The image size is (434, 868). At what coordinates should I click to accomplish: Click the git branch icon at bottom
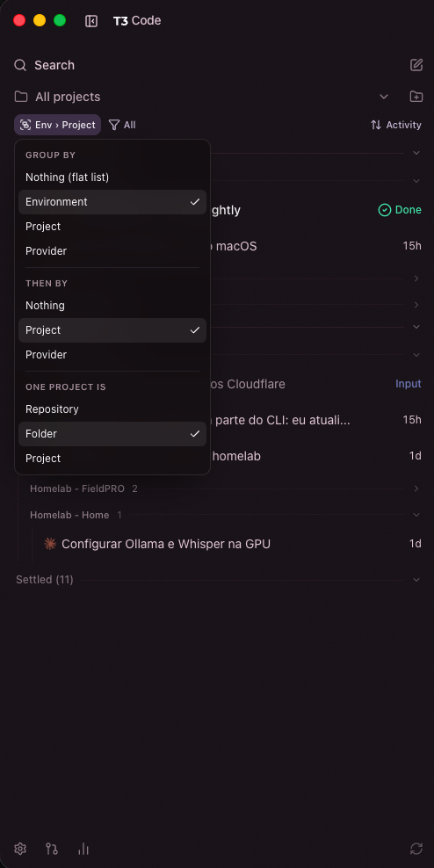[52, 849]
